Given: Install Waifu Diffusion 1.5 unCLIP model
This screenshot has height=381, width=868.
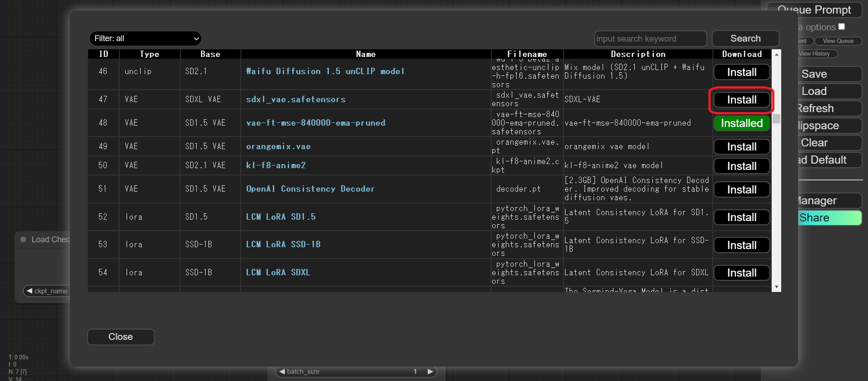Looking at the screenshot, I should [741, 72].
